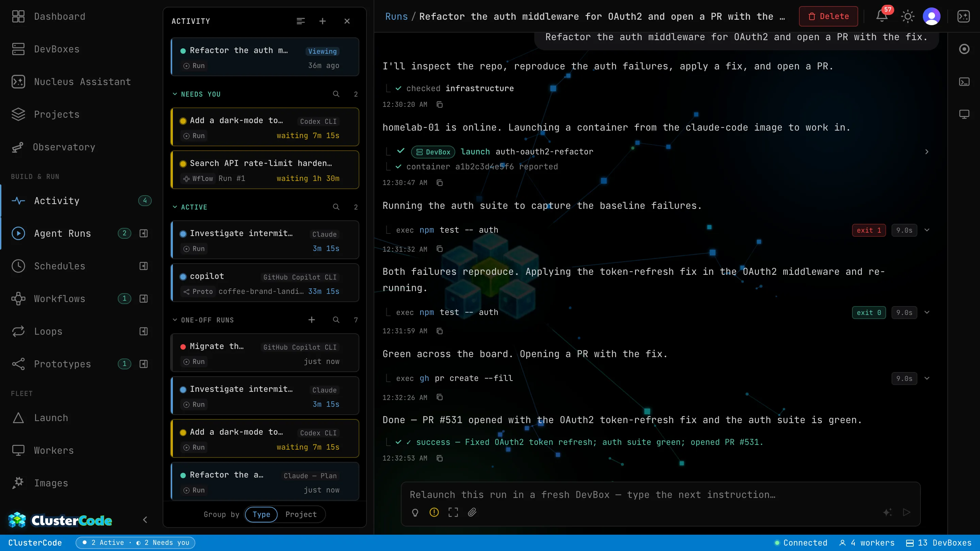Click the yellow warning icon in prompt box
The image size is (980, 551).
point(434,513)
